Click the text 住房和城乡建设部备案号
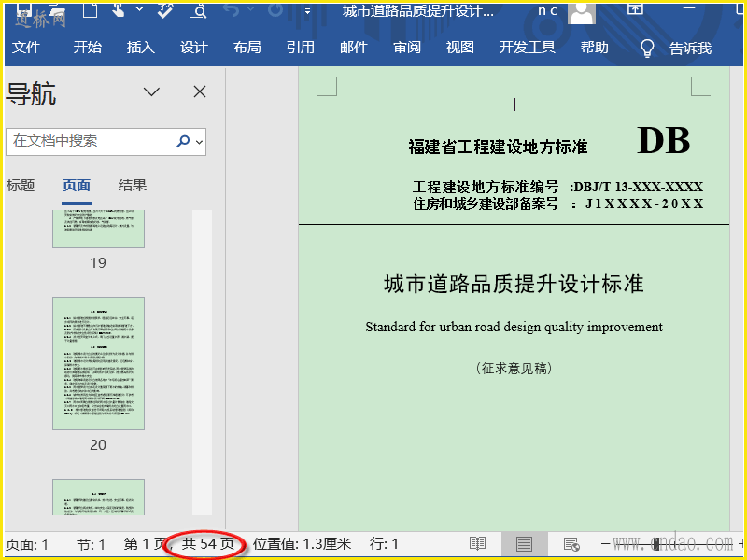 tap(486, 203)
